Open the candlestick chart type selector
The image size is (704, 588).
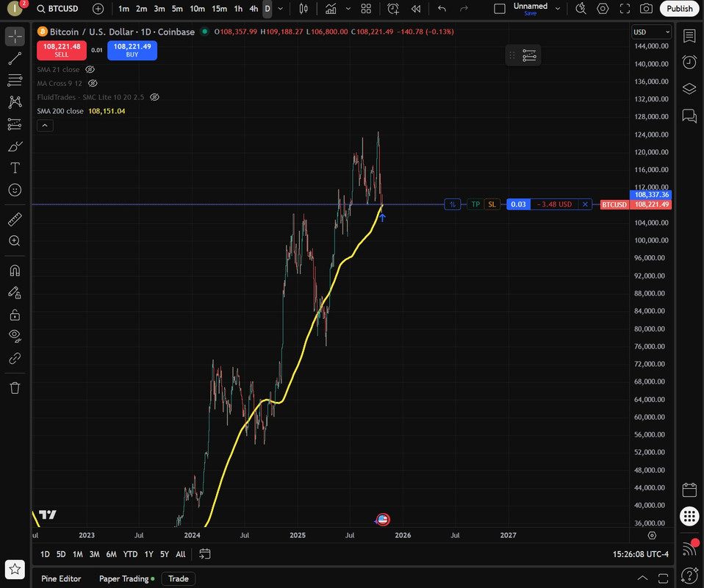tap(303, 9)
